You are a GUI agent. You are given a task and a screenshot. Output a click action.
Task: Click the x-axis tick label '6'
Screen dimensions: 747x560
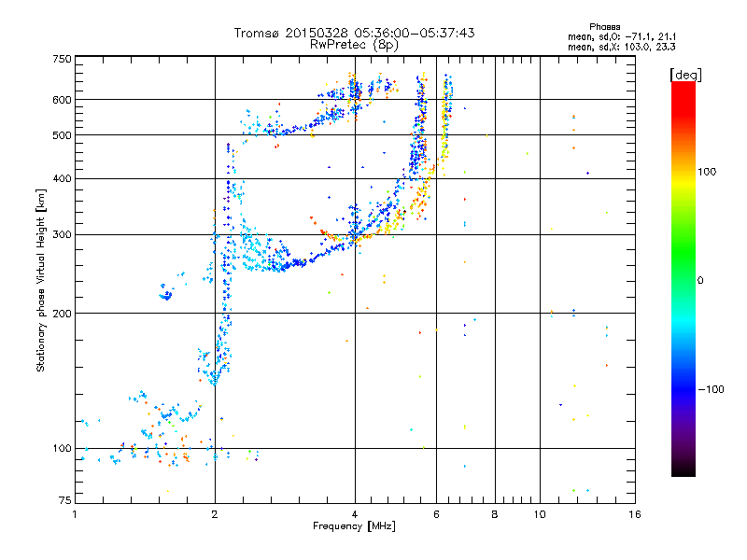tap(436, 514)
